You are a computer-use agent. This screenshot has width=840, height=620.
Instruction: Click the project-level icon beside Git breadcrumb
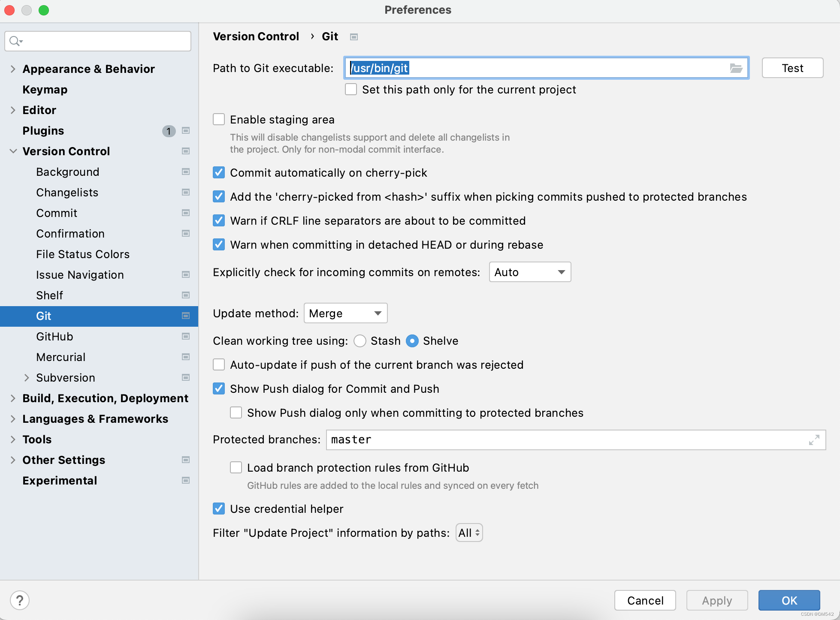click(x=354, y=37)
